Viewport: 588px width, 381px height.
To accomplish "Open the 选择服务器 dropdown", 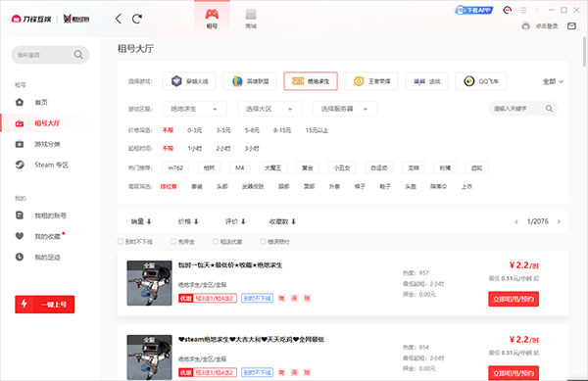I will (x=345, y=109).
